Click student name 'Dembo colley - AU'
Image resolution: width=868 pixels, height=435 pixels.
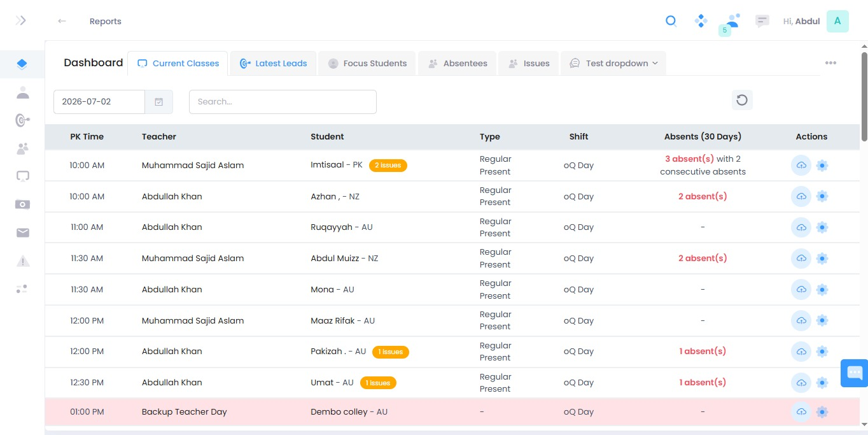(x=349, y=412)
